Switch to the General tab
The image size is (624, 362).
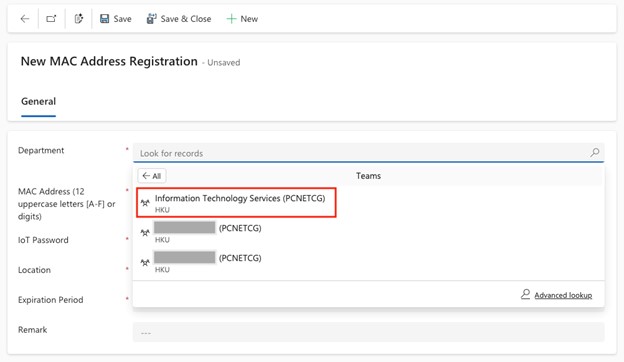39,101
